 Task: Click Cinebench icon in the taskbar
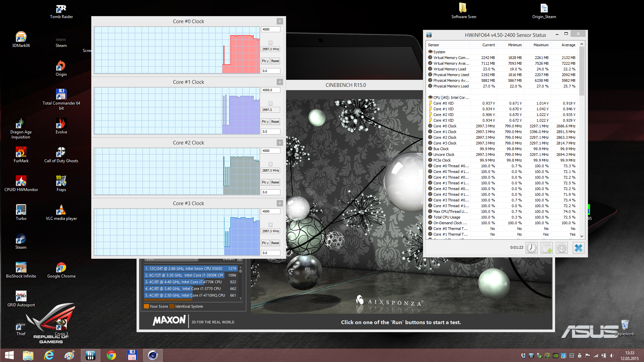tap(153, 355)
